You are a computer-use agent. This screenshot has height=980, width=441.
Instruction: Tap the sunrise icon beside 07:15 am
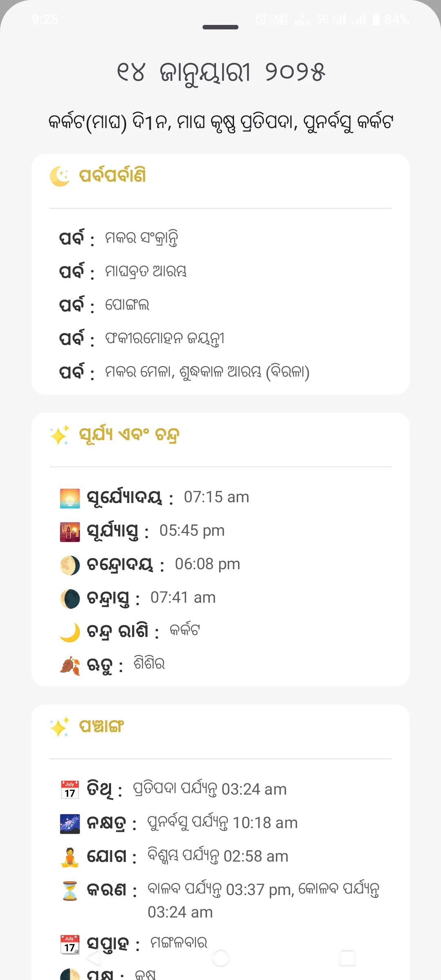(70, 498)
